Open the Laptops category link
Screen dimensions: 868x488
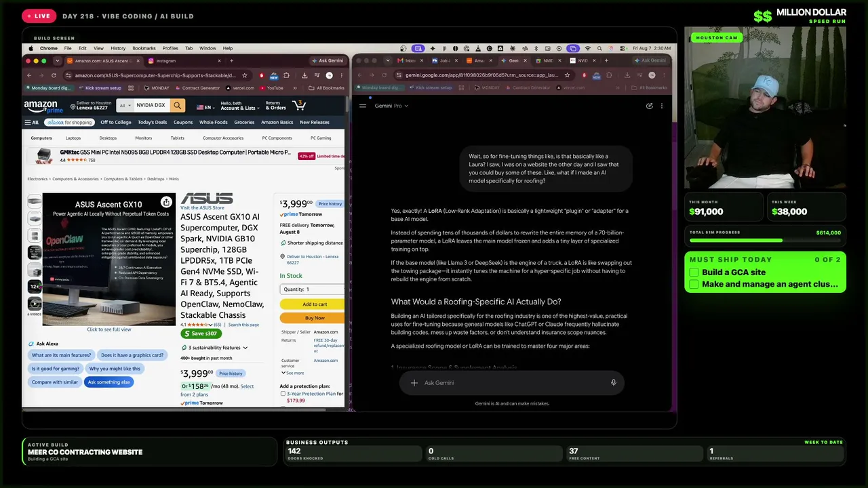73,138
